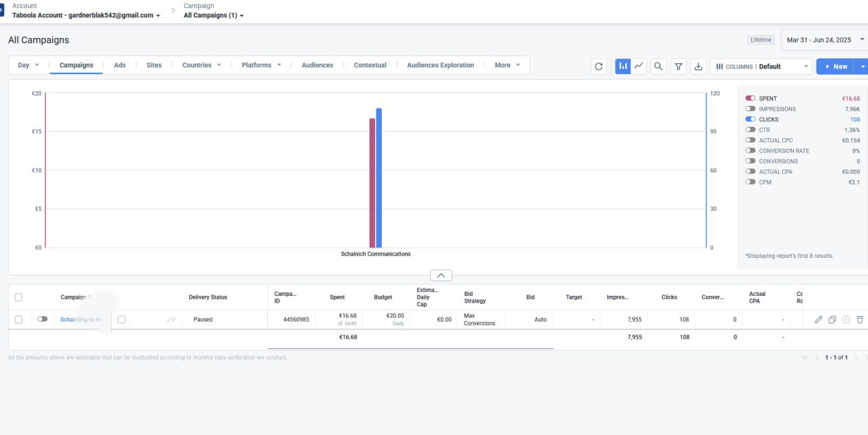Screen dimensions: 868x435
Task: Open the Day breakdown dropdown
Action: pos(27,64)
